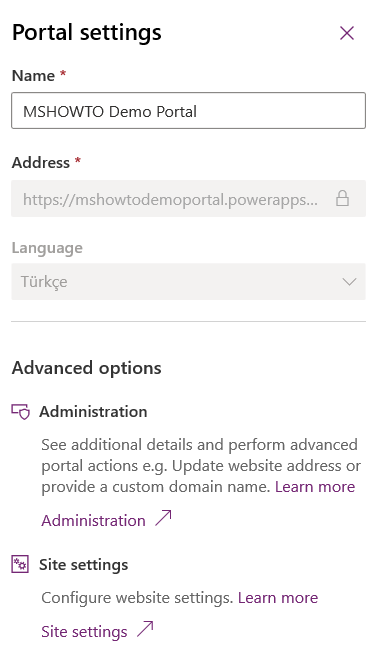Viewport: 376px width, 659px height.
Task: Click the arrow icon beside Administration link
Action: 163,518
